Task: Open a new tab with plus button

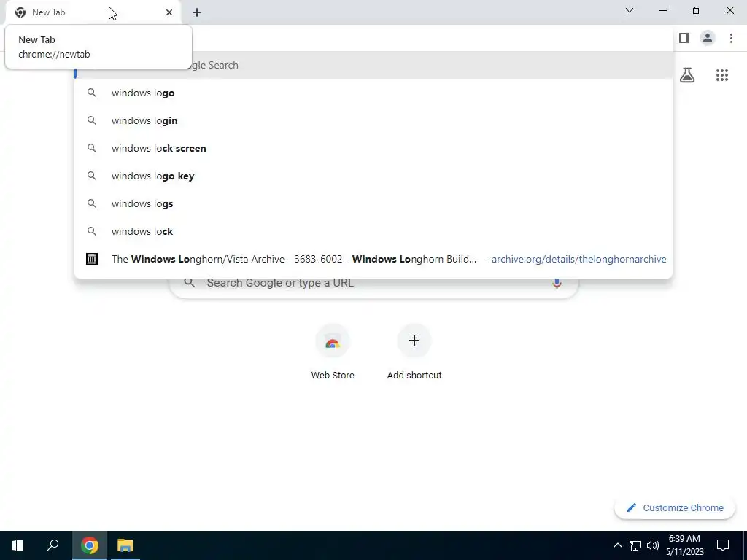Action: click(197, 12)
